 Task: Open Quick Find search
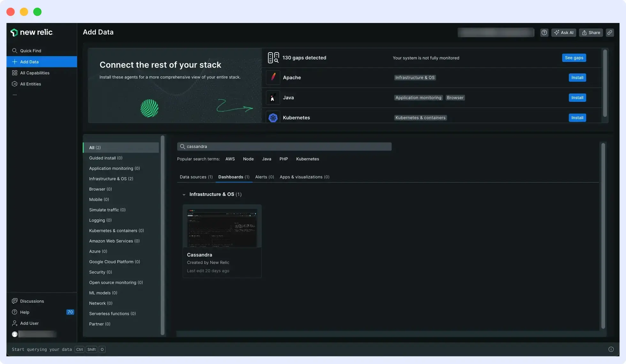pyautogui.click(x=30, y=50)
